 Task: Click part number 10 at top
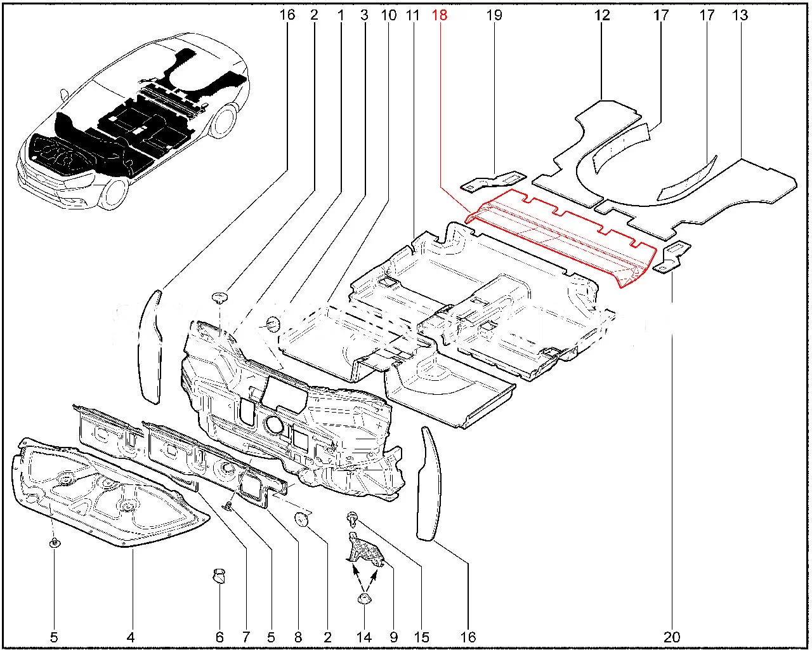[x=388, y=15]
